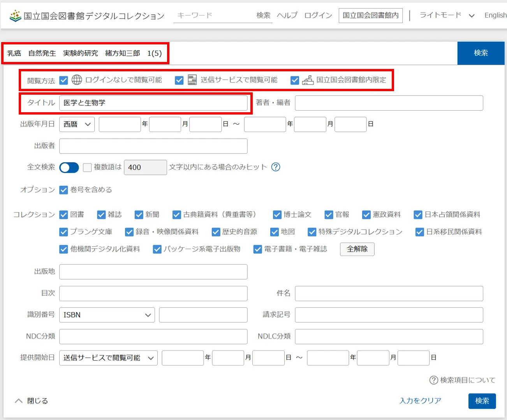This screenshot has height=420, width=507.
Task: Collapse the form with the 閉じる chevron
Action: pyautogui.click(x=19, y=401)
